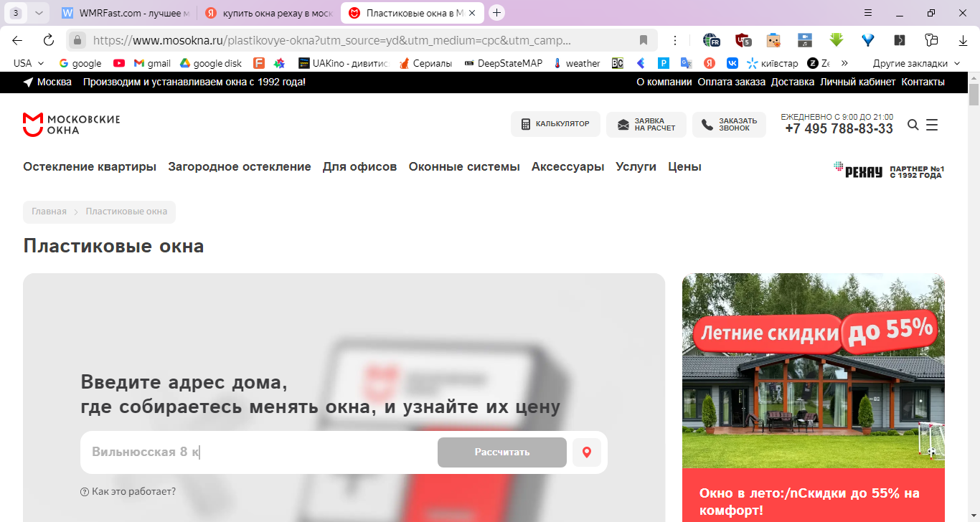Open the site hamburger menu icon
Viewport: 980px width, 522px height.
pyautogui.click(x=932, y=125)
